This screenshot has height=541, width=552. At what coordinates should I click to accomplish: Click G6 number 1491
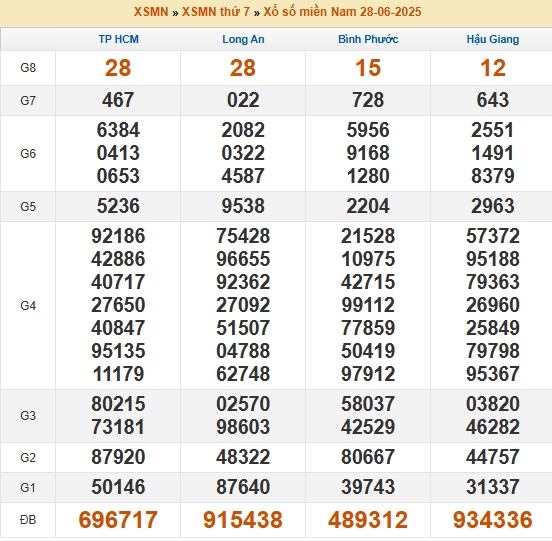[493, 153]
